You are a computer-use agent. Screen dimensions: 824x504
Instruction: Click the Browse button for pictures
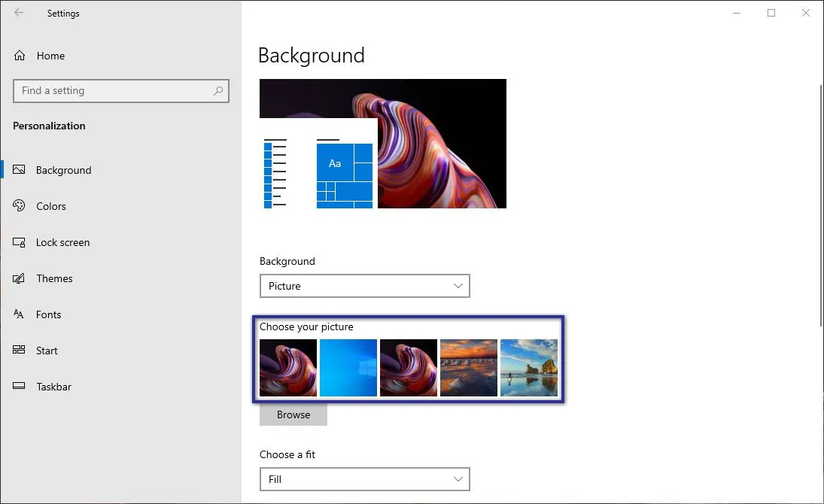(293, 414)
